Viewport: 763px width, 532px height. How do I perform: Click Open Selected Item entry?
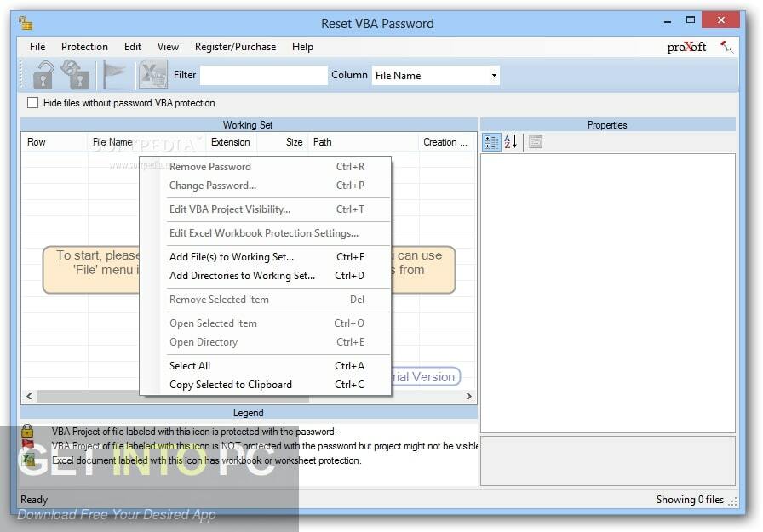click(x=266, y=323)
